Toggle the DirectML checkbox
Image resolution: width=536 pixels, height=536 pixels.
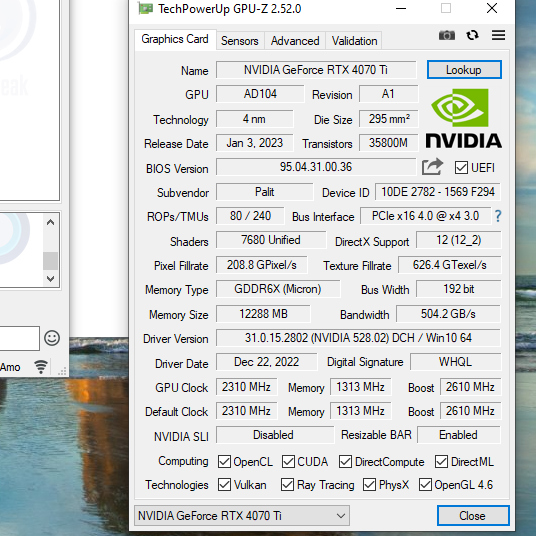(x=441, y=461)
